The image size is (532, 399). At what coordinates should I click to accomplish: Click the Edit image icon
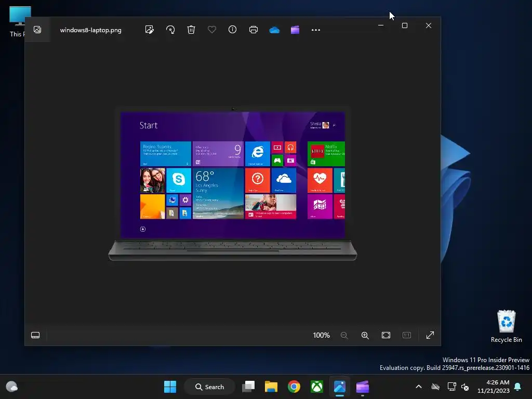click(149, 30)
